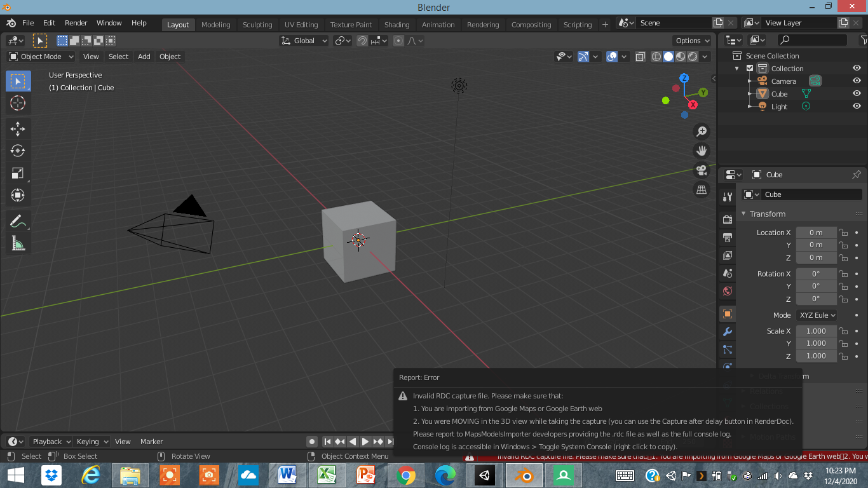Screen dimensions: 868x488
Task: Adjust the Scale X value slider
Action: coord(816,330)
